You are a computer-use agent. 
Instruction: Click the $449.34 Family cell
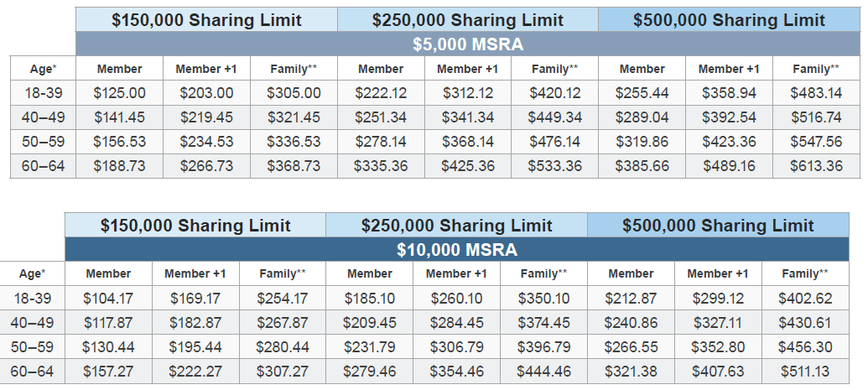click(x=554, y=117)
